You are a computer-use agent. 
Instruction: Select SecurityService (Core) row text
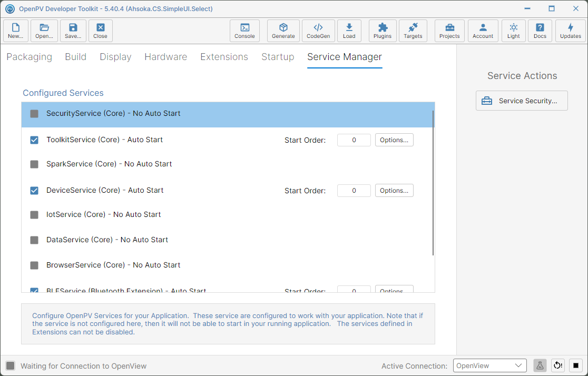113,113
